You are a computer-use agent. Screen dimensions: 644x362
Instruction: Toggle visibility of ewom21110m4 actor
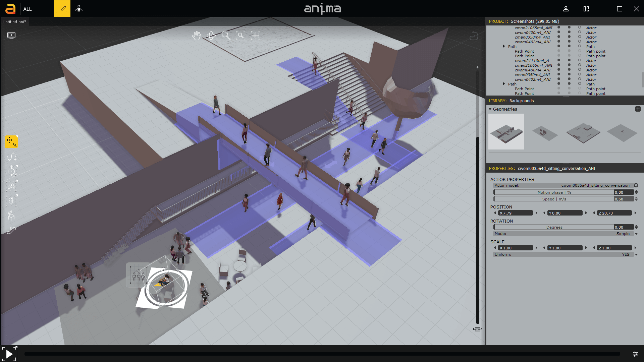pos(558,61)
